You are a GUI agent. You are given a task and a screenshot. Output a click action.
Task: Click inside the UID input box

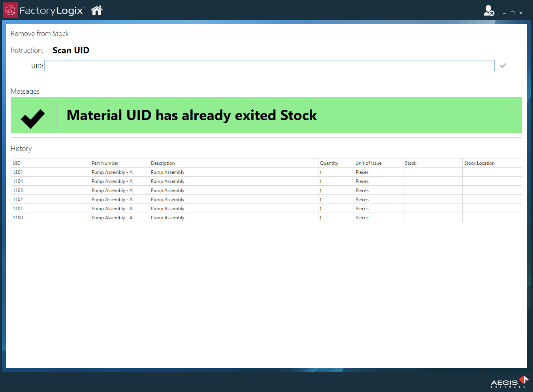[x=269, y=66]
